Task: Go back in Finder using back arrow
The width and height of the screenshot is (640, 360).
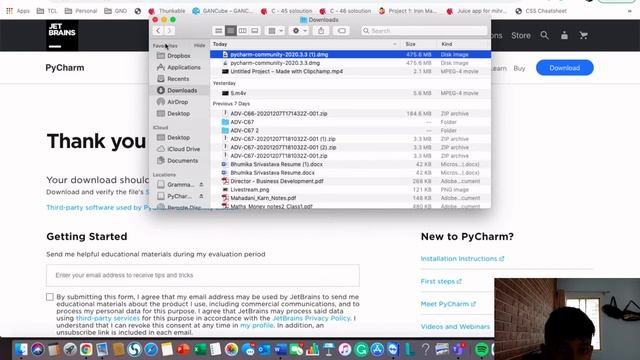Action: click(x=158, y=31)
